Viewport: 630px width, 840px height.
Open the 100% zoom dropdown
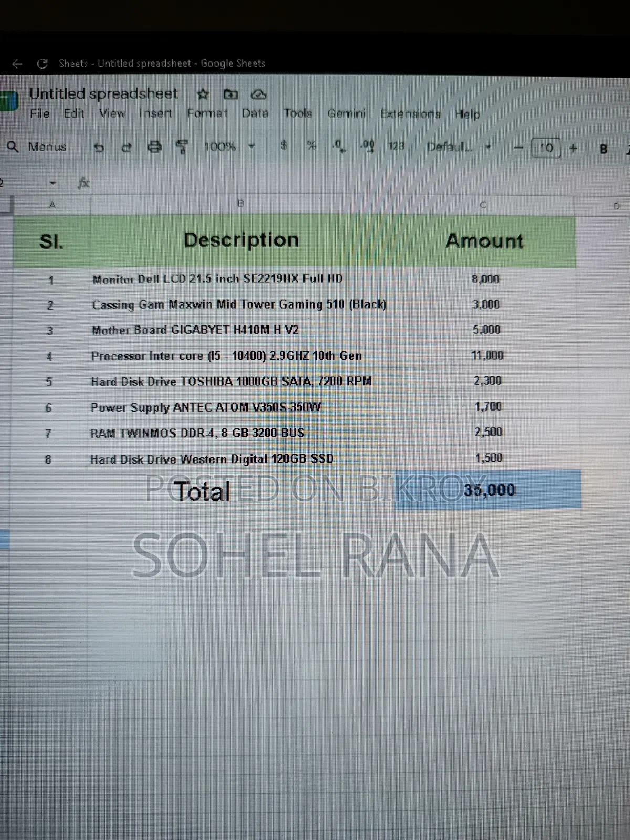point(229,147)
